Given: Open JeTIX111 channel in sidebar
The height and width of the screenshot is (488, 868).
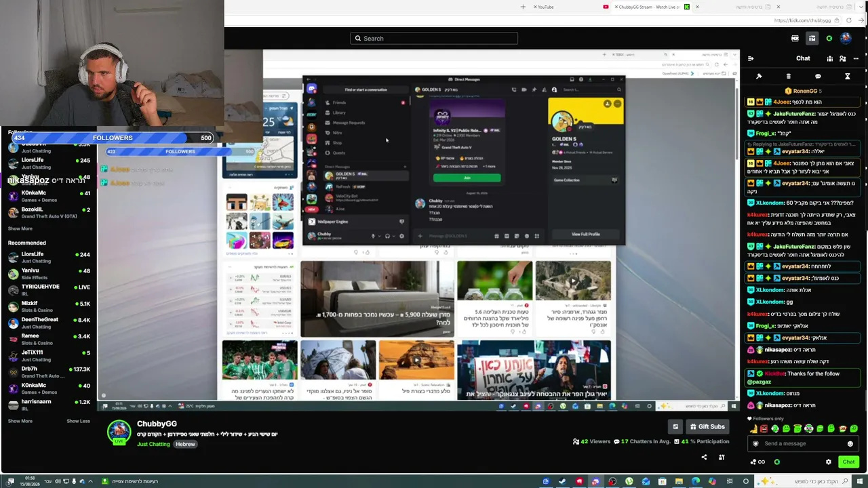Looking at the screenshot, I should [x=49, y=355].
